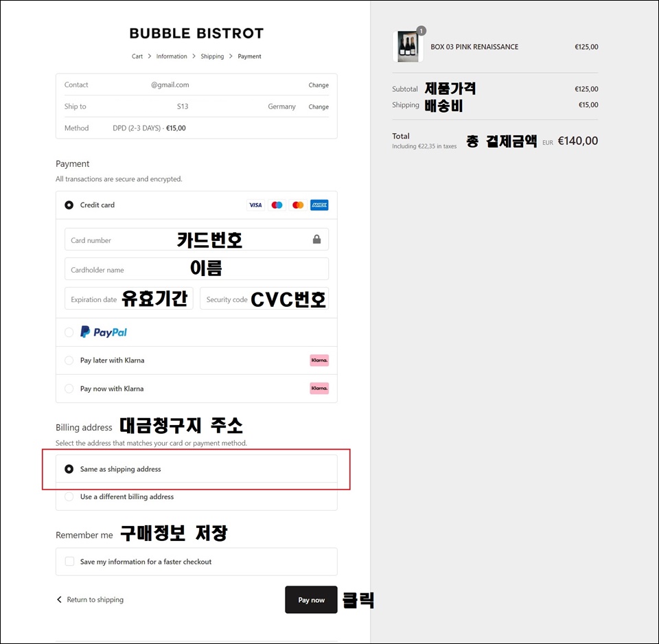Select Same as shipping address
Screen dimensions: 659x644
tap(69, 469)
